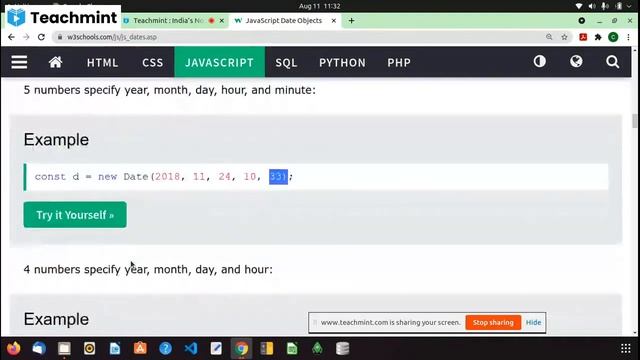The width and height of the screenshot is (640, 360).
Task: Bookmark this page with star icon
Action: point(564,37)
